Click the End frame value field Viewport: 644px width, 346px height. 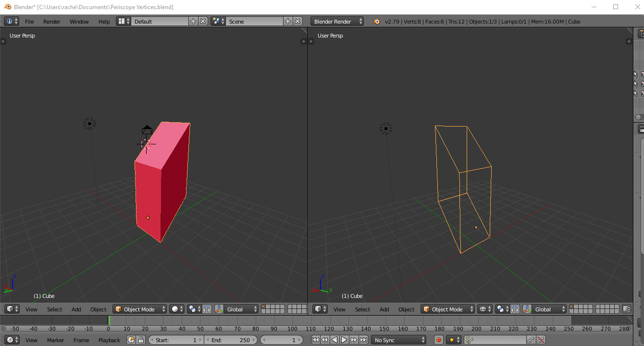pos(232,340)
